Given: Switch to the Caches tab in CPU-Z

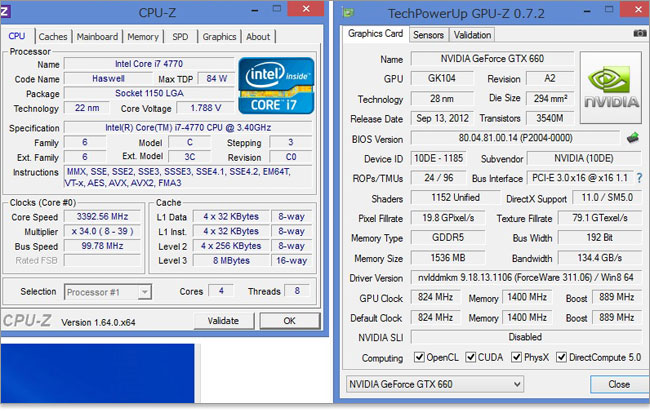Looking at the screenshot, I should click(x=53, y=37).
